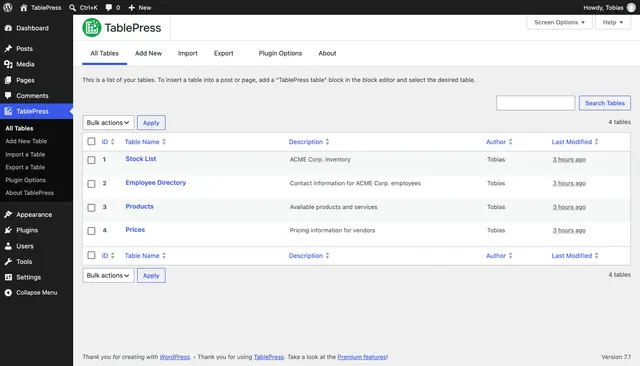Open the TablePress site home icon
The width and height of the screenshot is (640, 366).
click(24, 7)
